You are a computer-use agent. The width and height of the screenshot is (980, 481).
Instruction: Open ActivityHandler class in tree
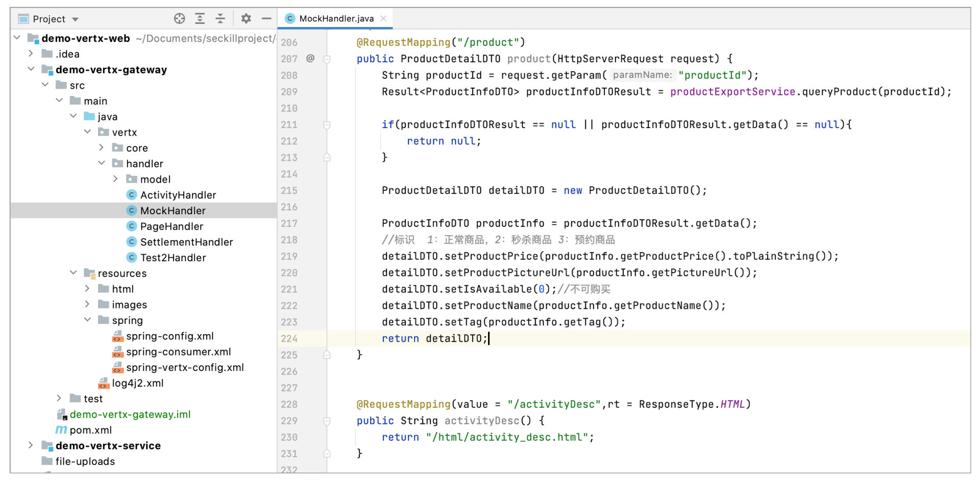coord(178,195)
